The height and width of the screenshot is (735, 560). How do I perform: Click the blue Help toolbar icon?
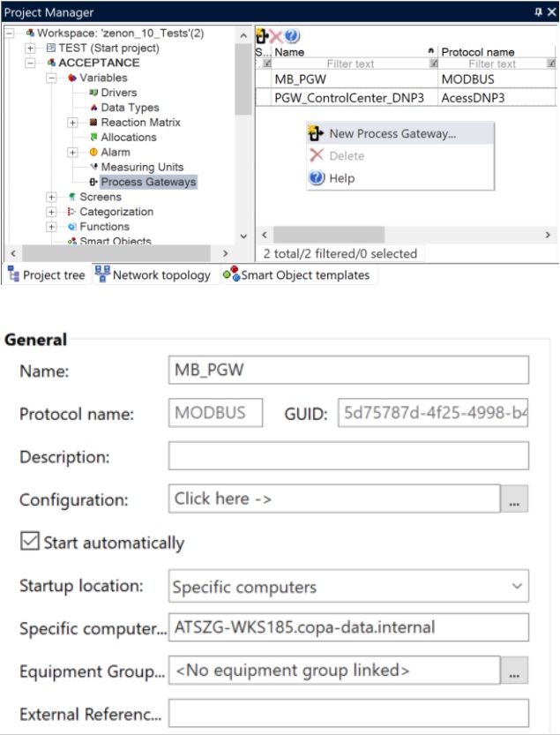[x=291, y=36]
